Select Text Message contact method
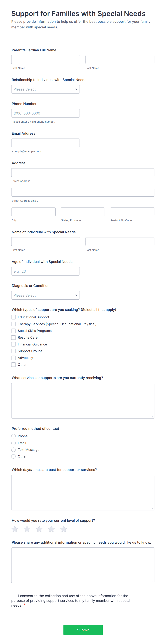164x644 pixels. 14,450
